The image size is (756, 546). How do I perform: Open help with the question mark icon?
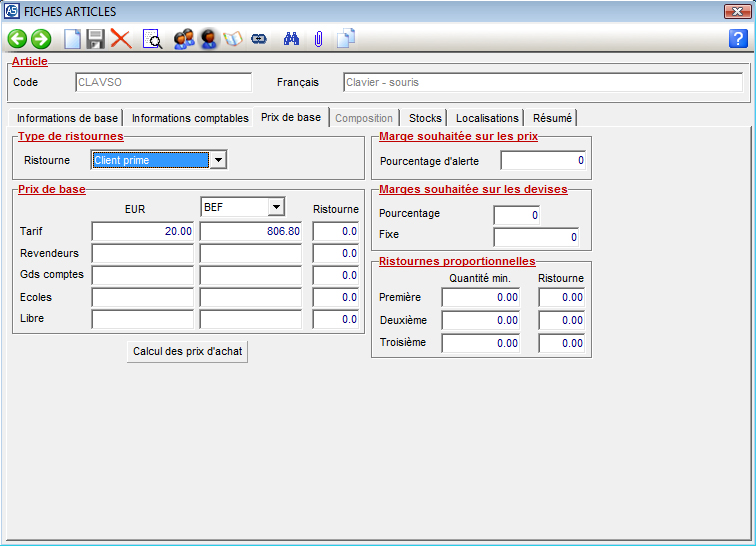738,39
